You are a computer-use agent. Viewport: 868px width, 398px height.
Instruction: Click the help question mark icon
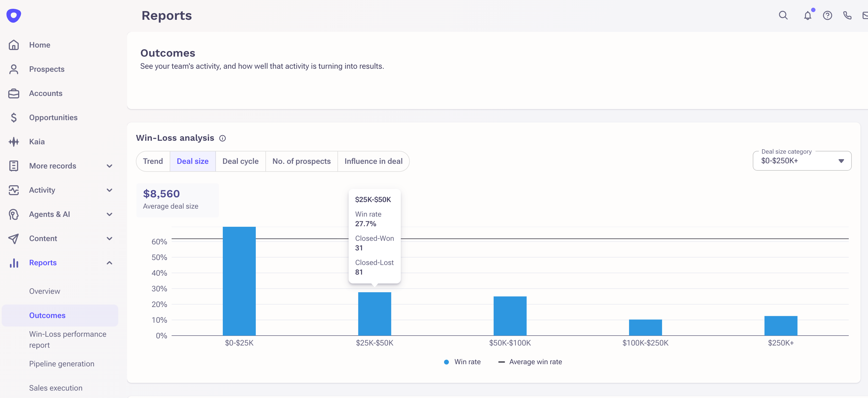[828, 15]
